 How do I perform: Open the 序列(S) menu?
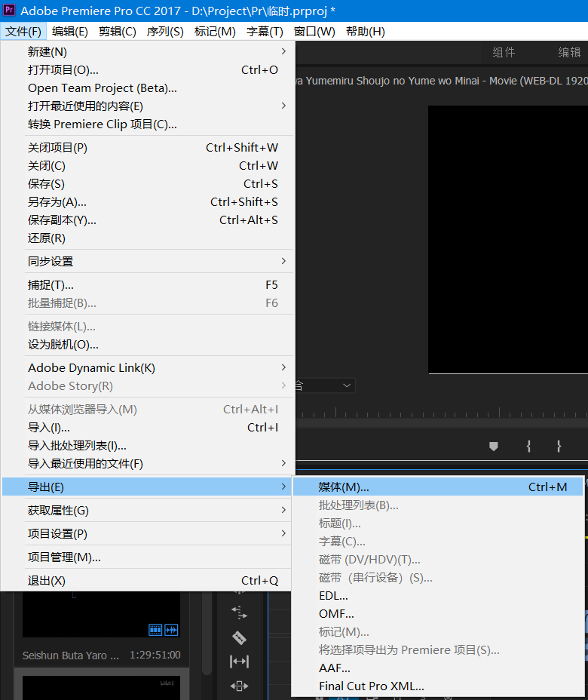pos(165,31)
